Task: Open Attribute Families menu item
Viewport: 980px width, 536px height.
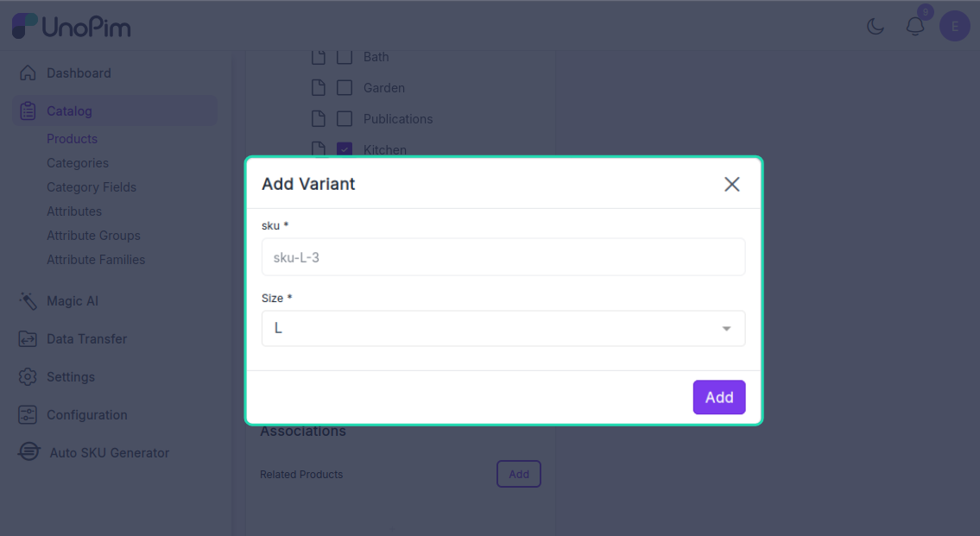Action: pyautogui.click(x=96, y=260)
